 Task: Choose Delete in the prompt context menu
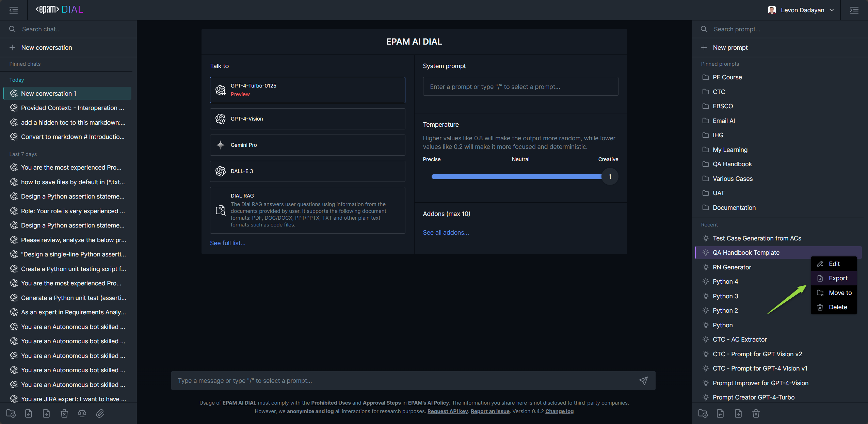pyautogui.click(x=834, y=307)
